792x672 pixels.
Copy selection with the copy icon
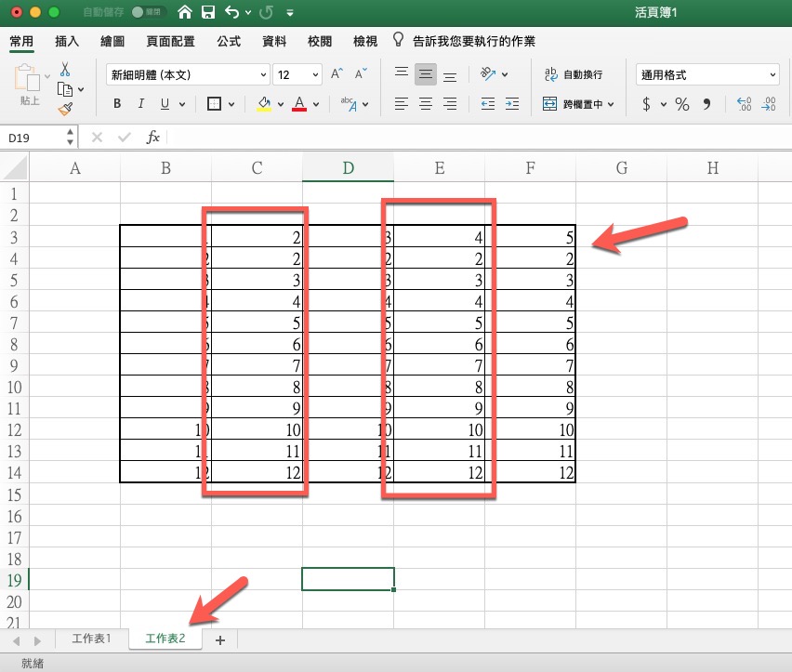[65, 89]
